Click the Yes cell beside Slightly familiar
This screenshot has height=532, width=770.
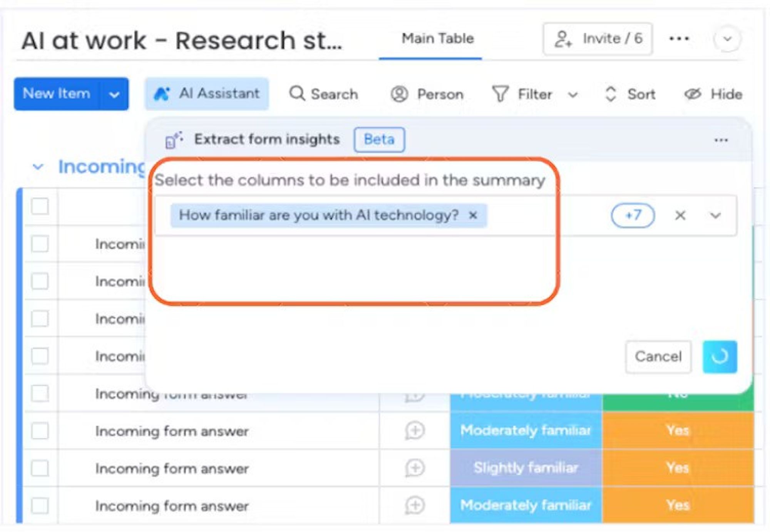tap(678, 468)
